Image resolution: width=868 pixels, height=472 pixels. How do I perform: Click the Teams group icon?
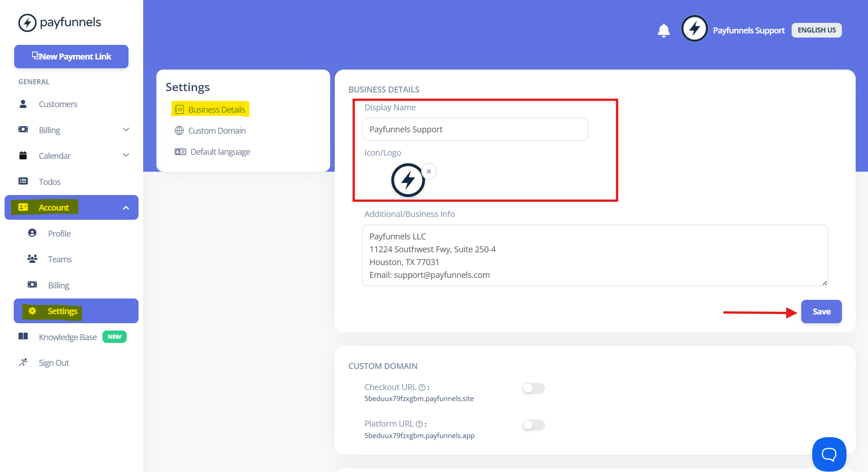pyautogui.click(x=32, y=259)
